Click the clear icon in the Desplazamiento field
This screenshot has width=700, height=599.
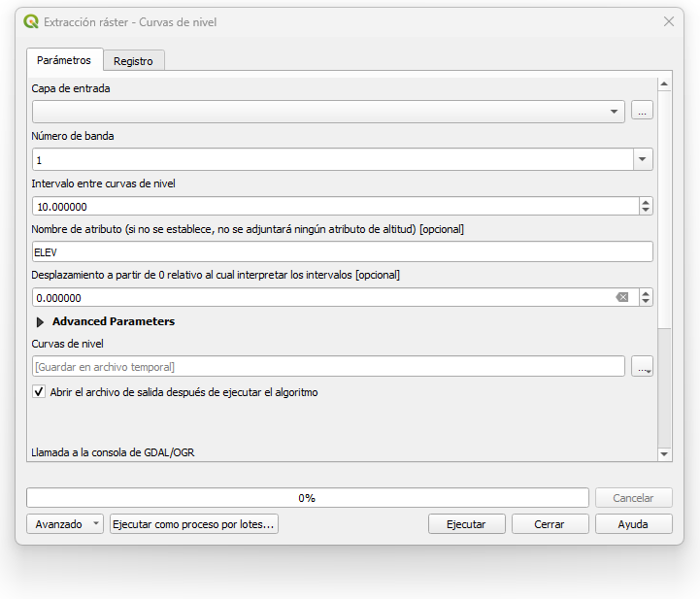pos(622,297)
